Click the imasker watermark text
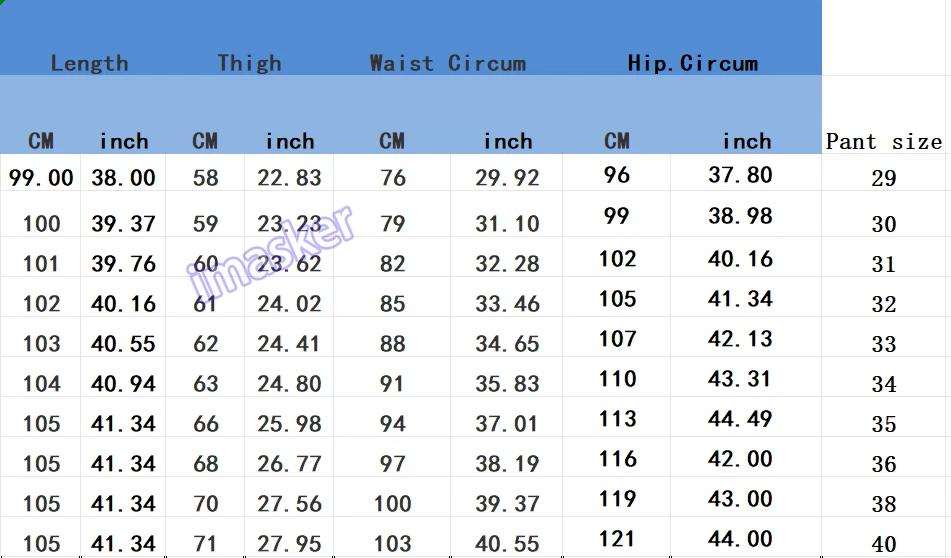Screen dimensions: 951x558 pyautogui.click(x=272, y=252)
